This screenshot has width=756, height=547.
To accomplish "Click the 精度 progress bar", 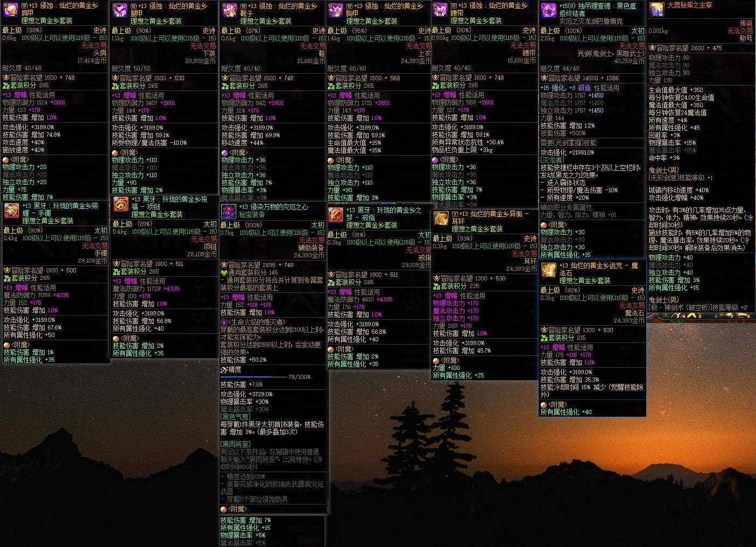I will click(253, 377).
